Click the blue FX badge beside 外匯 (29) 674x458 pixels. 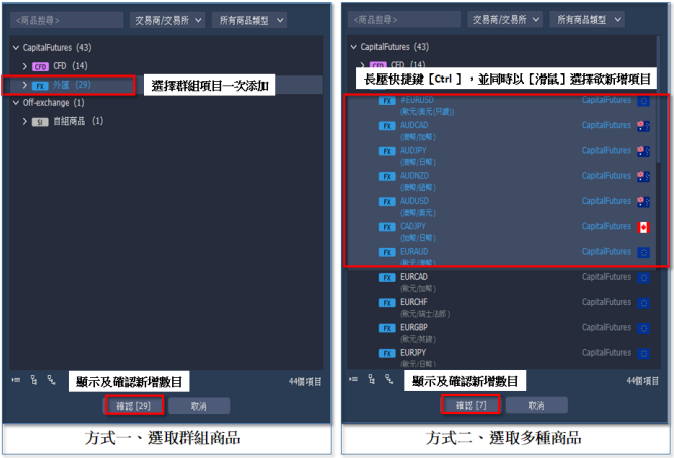click(40, 85)
